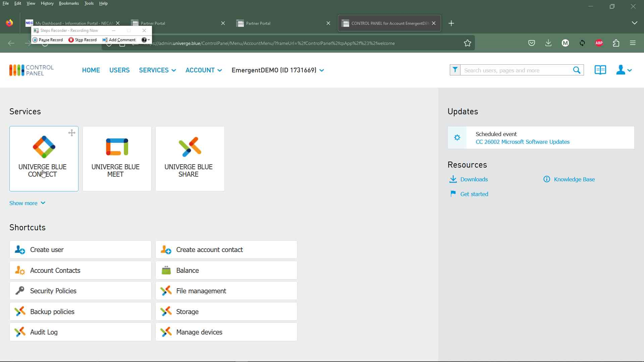This screenshot has width=644, height=362.
Task: Click the move handle on the CONNECT tile
Action: click(72, 133)
